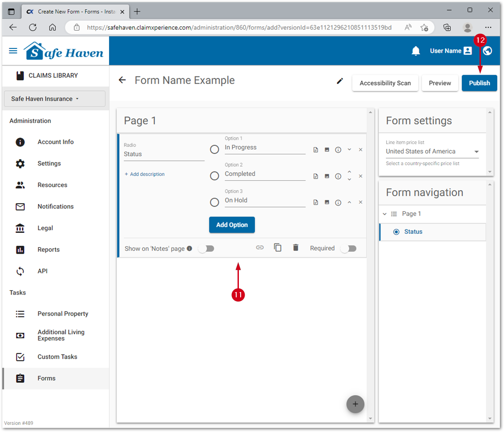Go to Custom Tasks in the sidebar

click(57, 357)
